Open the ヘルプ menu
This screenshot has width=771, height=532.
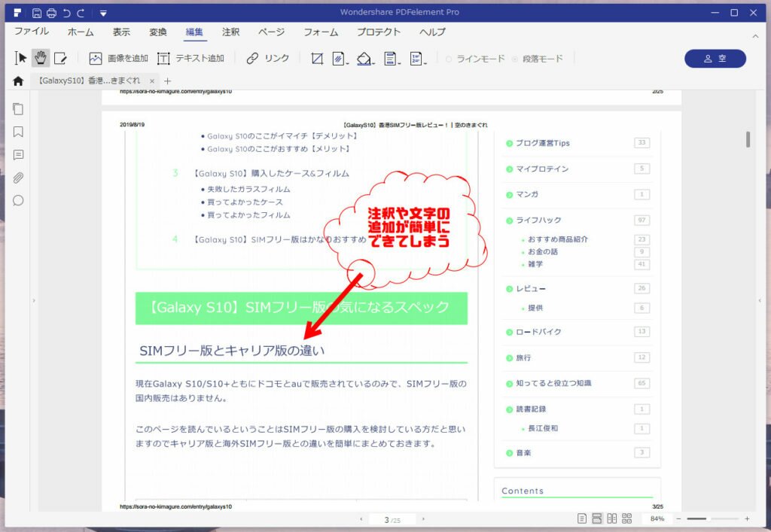coord(432,32)
